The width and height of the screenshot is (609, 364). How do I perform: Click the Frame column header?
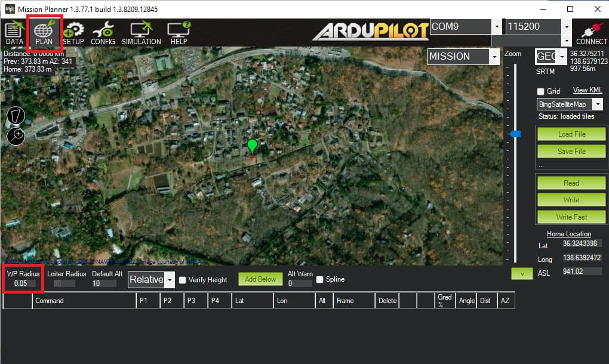354,300
